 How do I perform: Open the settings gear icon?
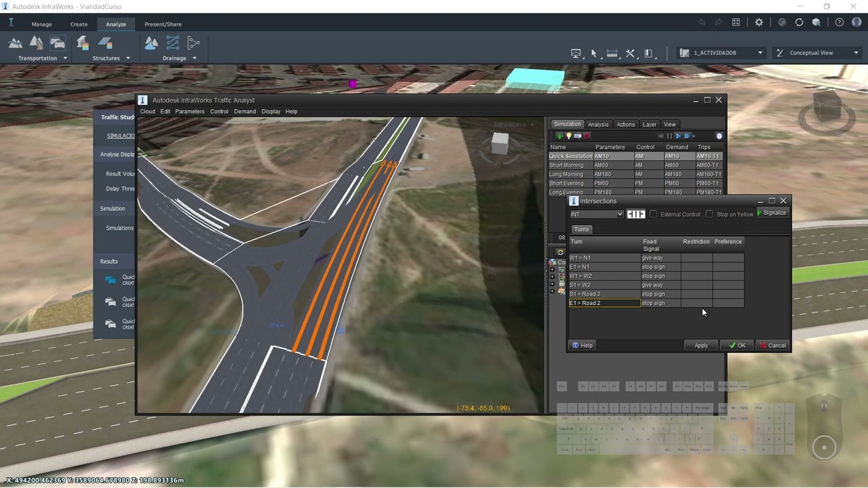coord(759,22)
